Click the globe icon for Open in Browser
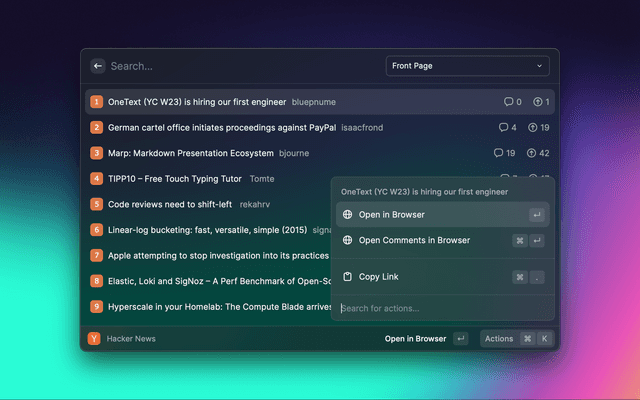The width and height of the screenshot is (640, 400). [347, 215]
